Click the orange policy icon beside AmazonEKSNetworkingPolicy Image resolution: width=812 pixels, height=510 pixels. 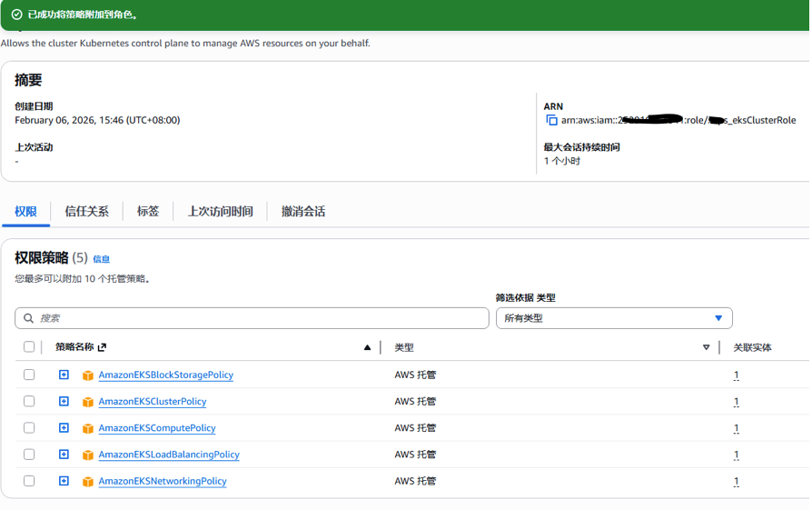88,482
